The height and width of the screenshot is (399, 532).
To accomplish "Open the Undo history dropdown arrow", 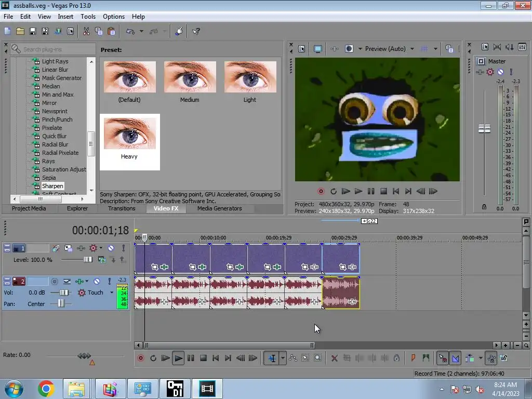I will pyautogui.click(x=141, y=31).
